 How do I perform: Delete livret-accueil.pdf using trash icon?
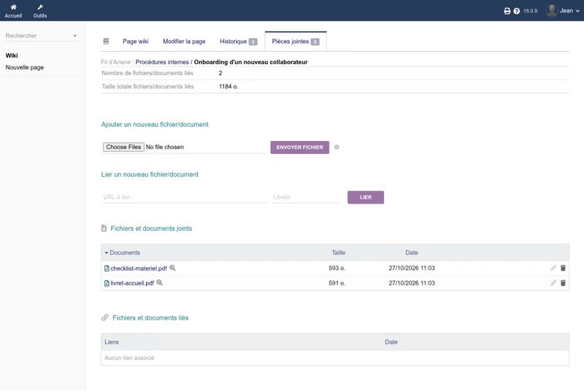(563, 283)
